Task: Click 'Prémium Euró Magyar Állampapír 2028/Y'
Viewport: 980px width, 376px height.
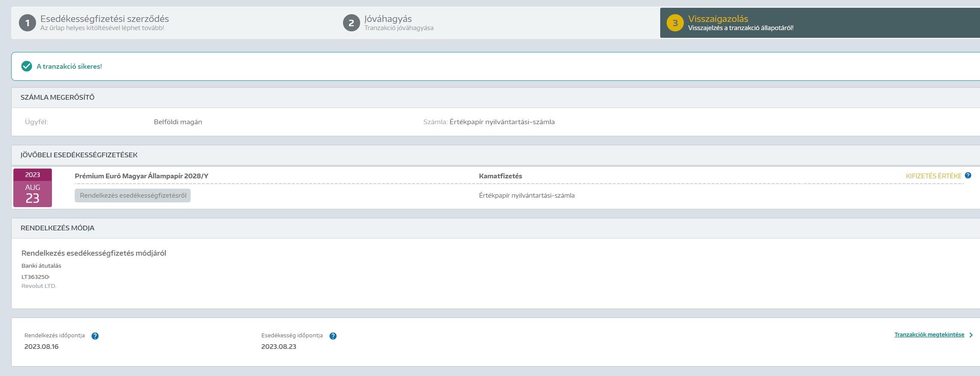Action: click(x=142, y=176)
